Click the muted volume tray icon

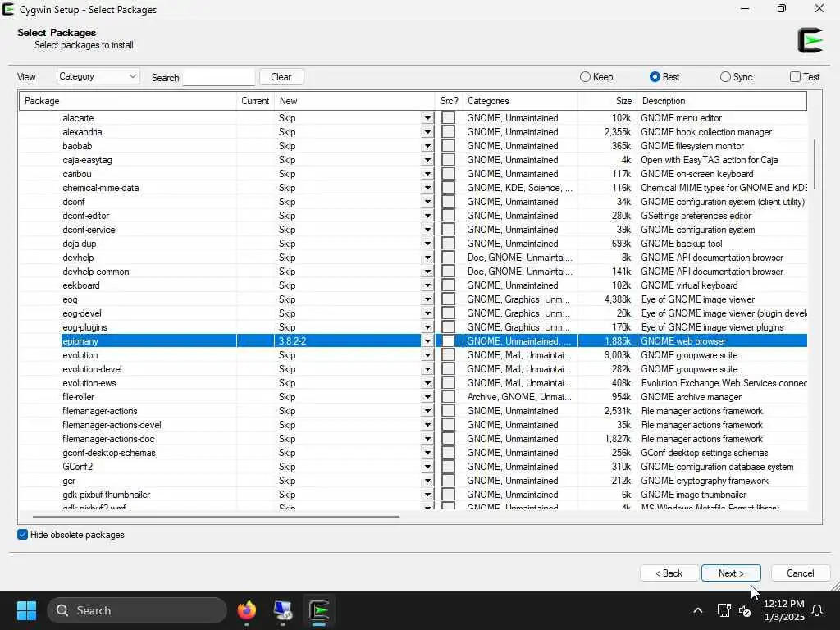745,610
